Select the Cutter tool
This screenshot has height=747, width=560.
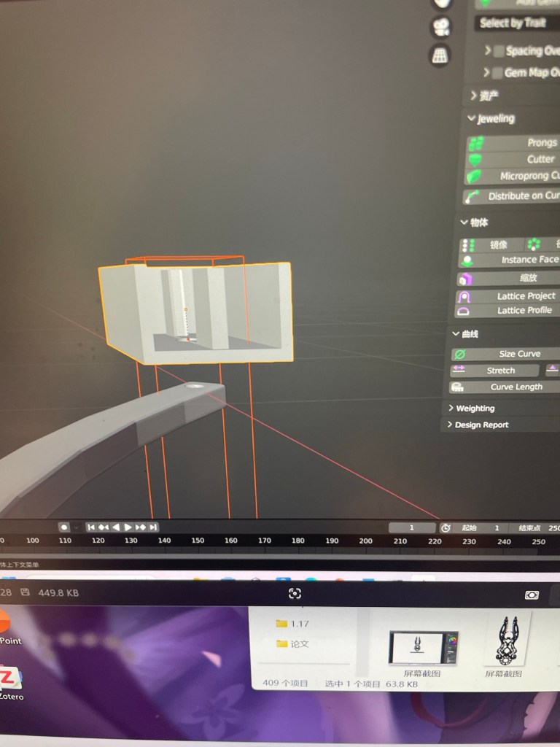[513, 159]
